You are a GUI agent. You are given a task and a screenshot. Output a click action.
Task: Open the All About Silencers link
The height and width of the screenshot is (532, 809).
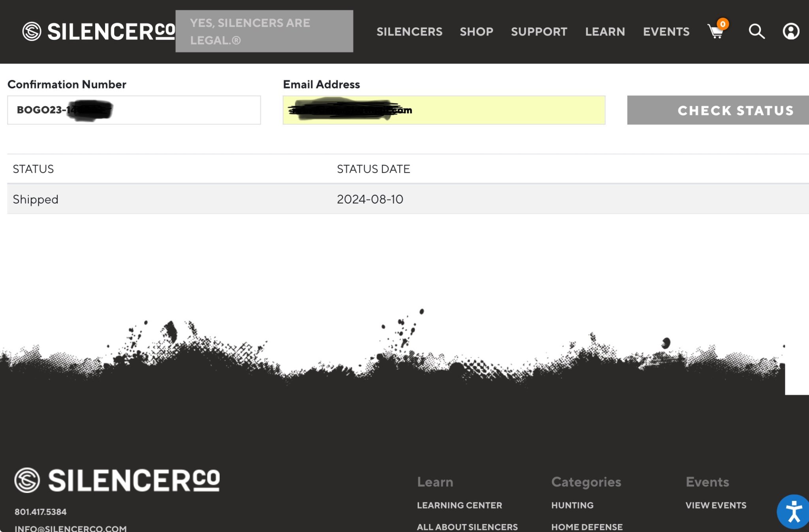click(467, 527)
